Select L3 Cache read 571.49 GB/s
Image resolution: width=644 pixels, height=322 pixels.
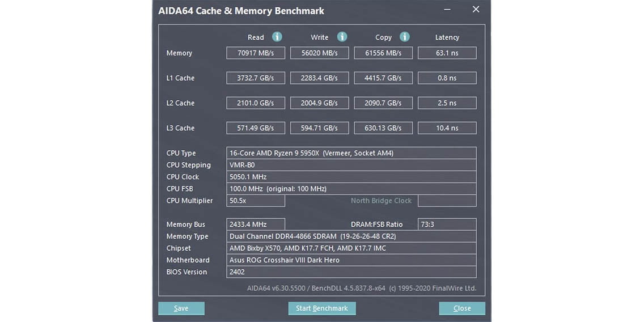point(256,128)
